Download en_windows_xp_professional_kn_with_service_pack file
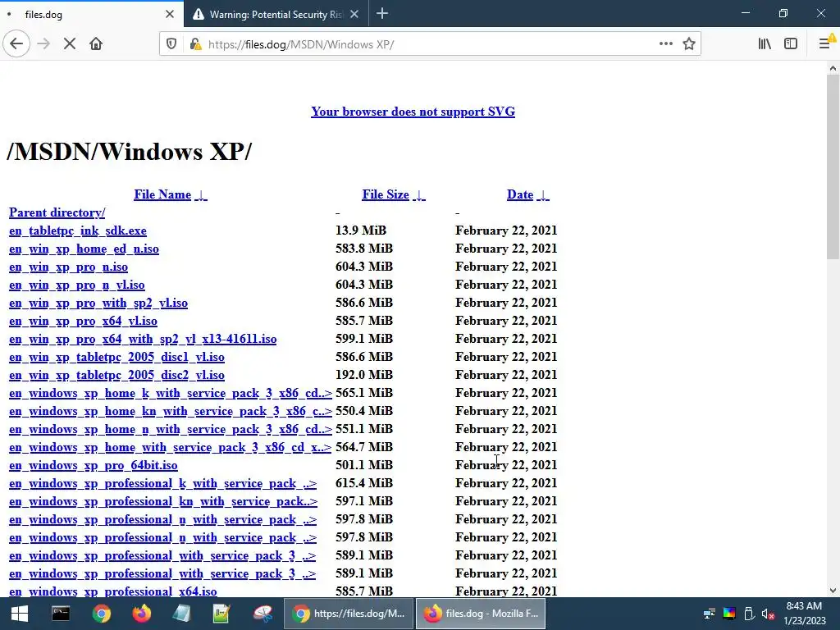The image size is (840, 630). [x=163, y=501]
